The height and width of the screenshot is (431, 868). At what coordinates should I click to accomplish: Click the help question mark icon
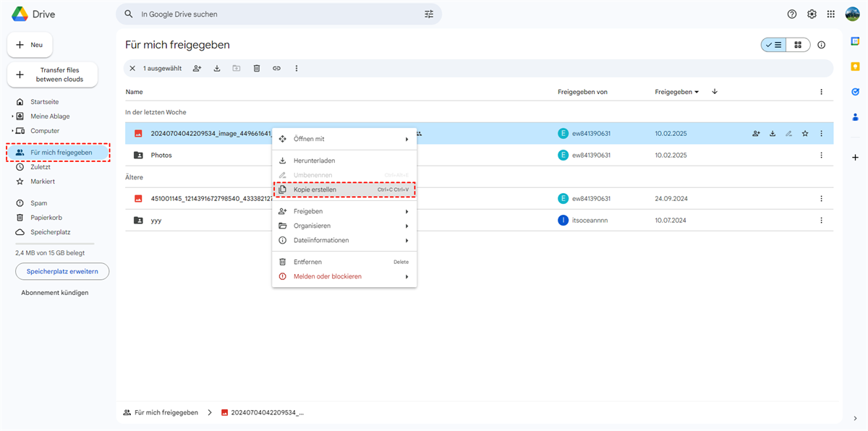[792, 14]
